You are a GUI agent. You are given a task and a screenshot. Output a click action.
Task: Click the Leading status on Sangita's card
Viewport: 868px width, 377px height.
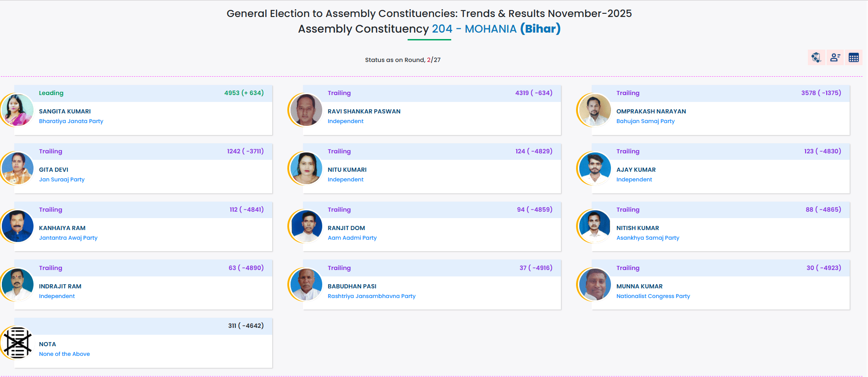[51, 93]
